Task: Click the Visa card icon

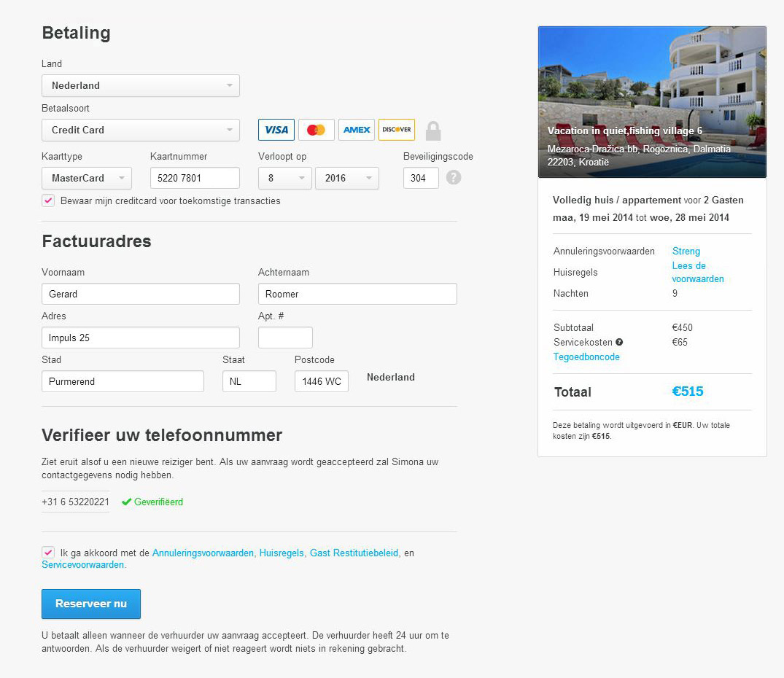Action: pos(276,130)
